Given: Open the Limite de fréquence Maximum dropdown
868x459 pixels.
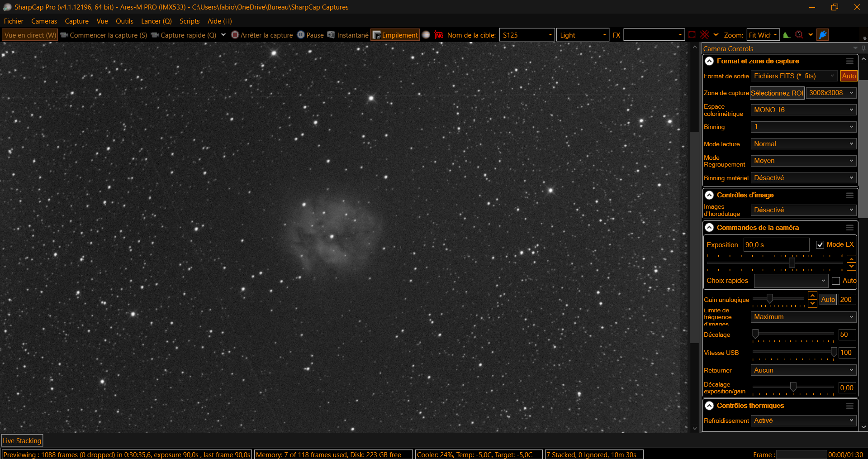Looking at the screenshot, I should tap(803, 317).
